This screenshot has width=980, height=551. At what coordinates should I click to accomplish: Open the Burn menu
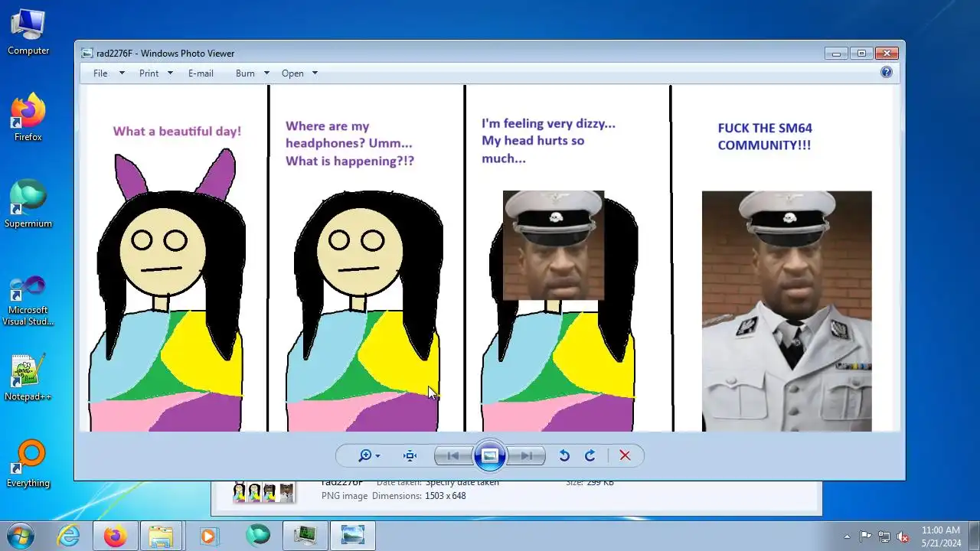[x=245, y=73]
